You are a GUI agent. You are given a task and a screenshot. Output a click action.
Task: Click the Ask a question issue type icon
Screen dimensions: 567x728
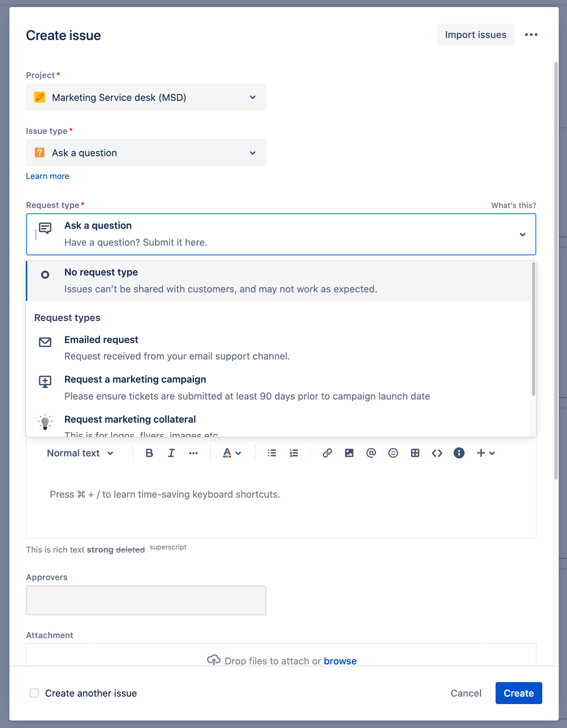click(x=40, y=153)
